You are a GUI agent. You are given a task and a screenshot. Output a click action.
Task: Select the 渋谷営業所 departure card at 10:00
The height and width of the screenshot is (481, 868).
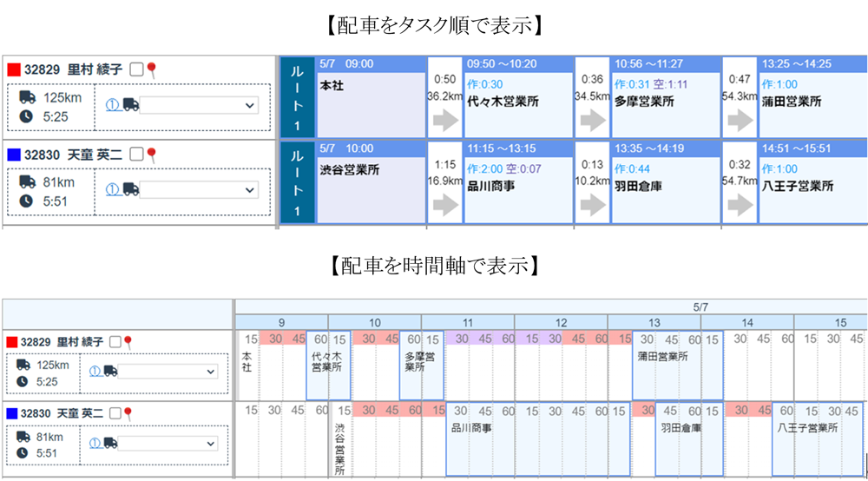click(x=371, y=182)
